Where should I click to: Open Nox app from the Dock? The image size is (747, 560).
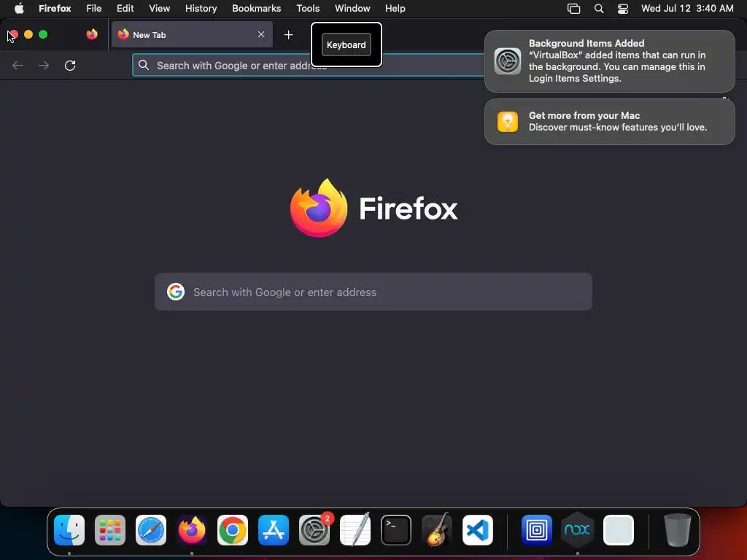[578, 529]
